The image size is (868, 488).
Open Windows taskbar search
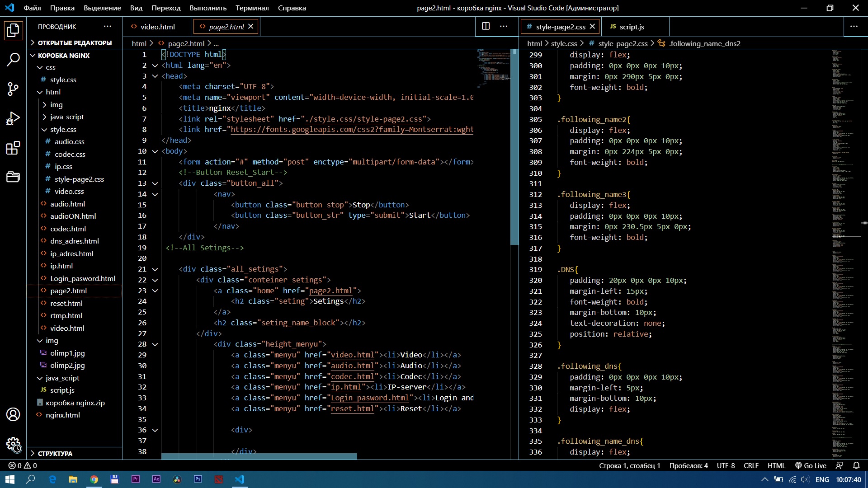[31, 479]
